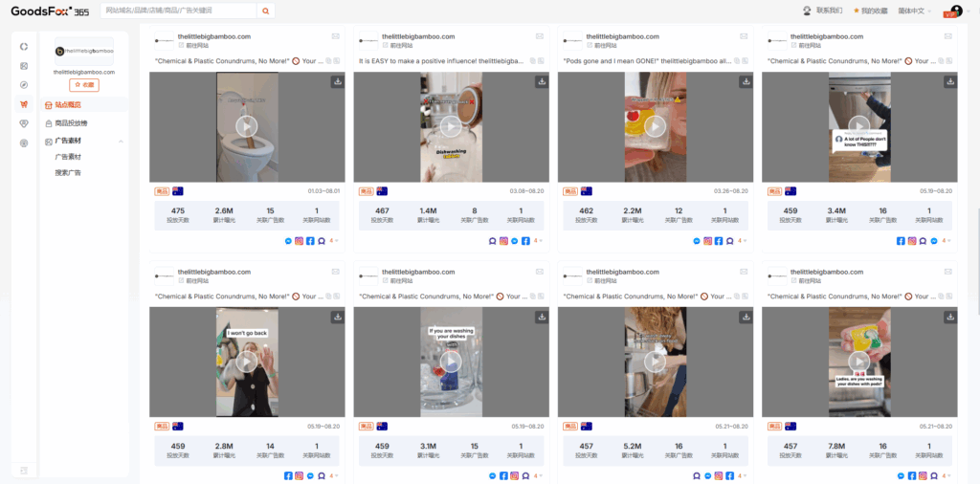980x484 pixels.
Task: Play the 'I won't go back' video
Action: [247, 362]
